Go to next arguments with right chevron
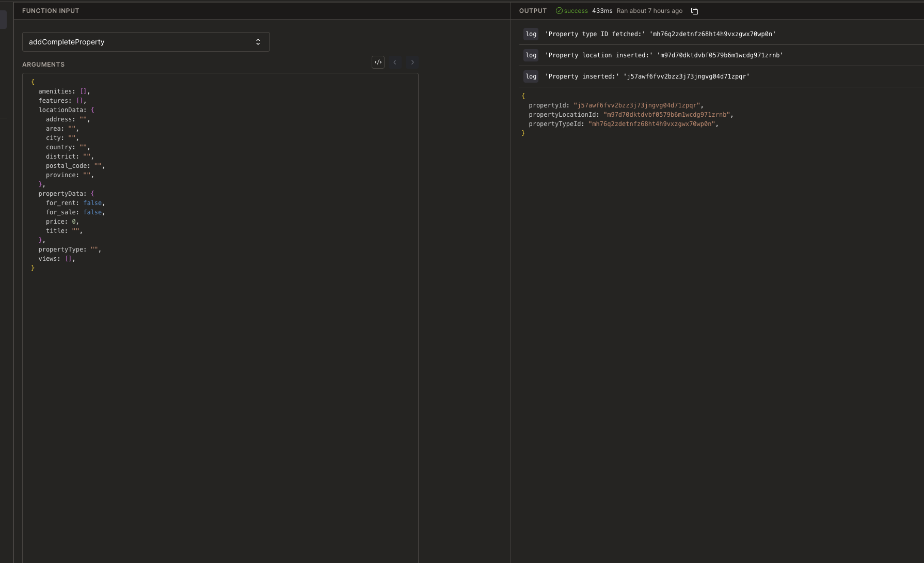The width and height of the screenshot is (924, 563). coord(412,62)
